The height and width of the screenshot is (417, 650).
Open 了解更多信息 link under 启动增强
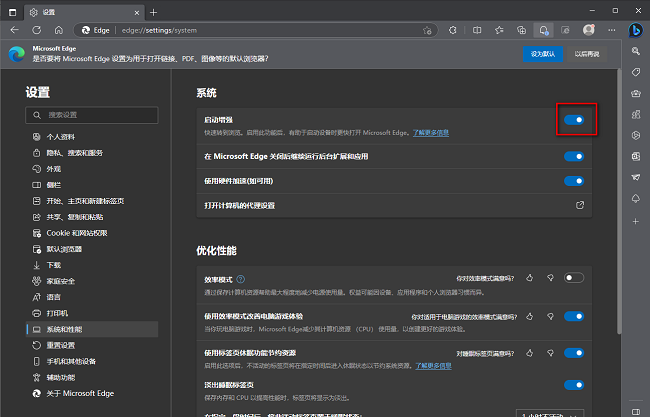tap(431, 133)
